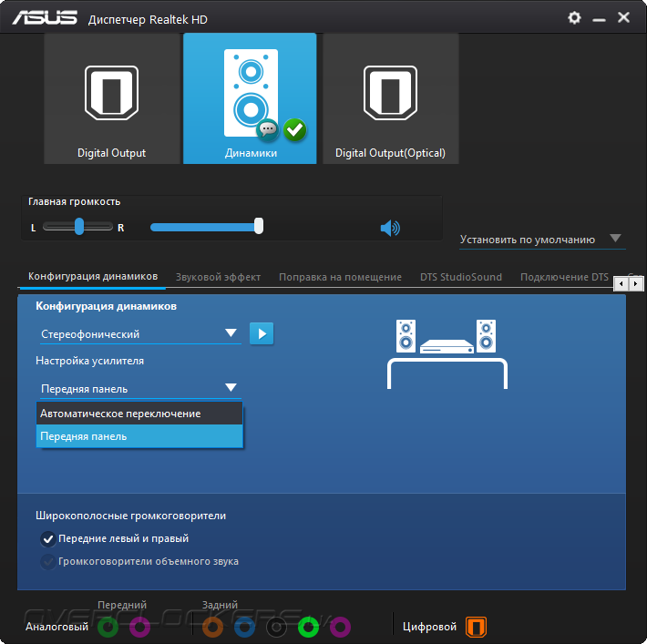
Task: Click the main volume slider handle
Action: tap(259, 226)
